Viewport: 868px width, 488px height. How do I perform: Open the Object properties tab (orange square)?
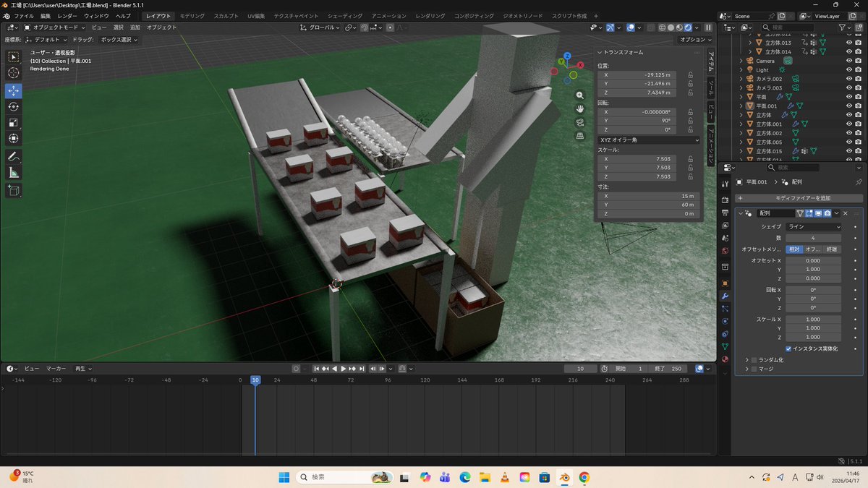coord(725,283)
